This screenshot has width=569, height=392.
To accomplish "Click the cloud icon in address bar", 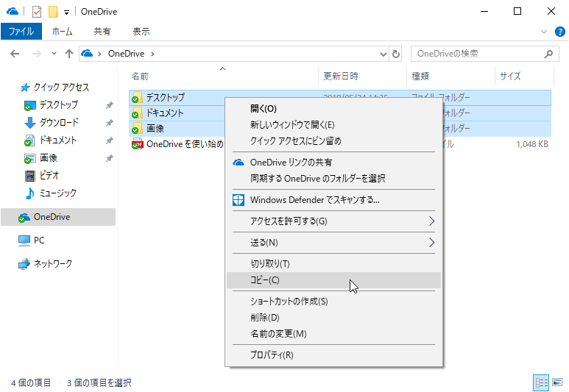I will [x=87, y=54].
